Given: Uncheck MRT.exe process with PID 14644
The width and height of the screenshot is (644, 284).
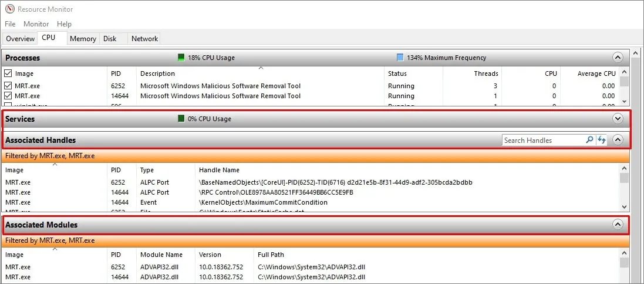Looking at the screenshot, I should tap(8, 96).
